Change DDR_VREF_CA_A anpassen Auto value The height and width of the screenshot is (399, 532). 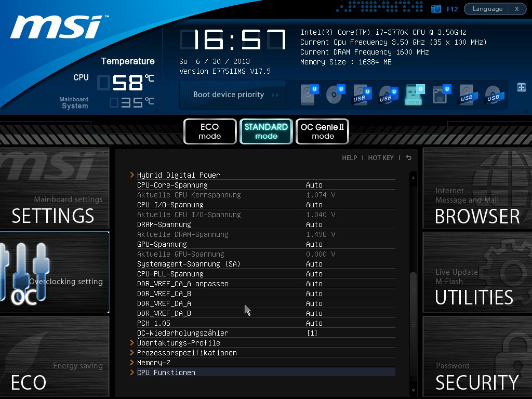point(314,283)
